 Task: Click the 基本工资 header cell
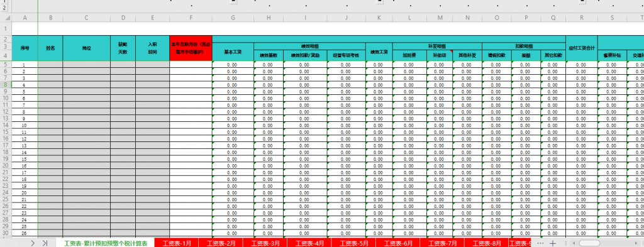click(233, 52)
